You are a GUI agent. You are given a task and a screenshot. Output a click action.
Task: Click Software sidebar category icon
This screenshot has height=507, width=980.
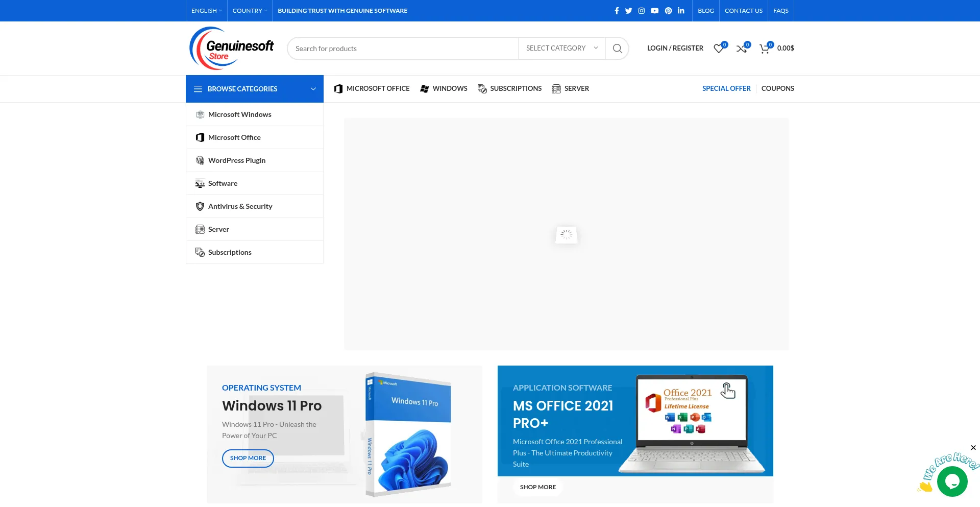coord(200,183)
